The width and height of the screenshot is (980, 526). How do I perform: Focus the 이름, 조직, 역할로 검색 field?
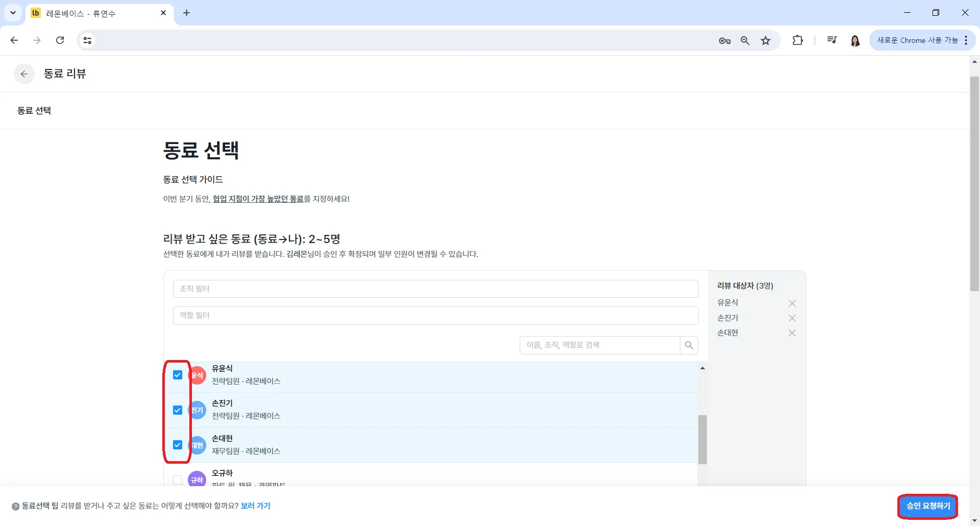(x=600, y=345)
